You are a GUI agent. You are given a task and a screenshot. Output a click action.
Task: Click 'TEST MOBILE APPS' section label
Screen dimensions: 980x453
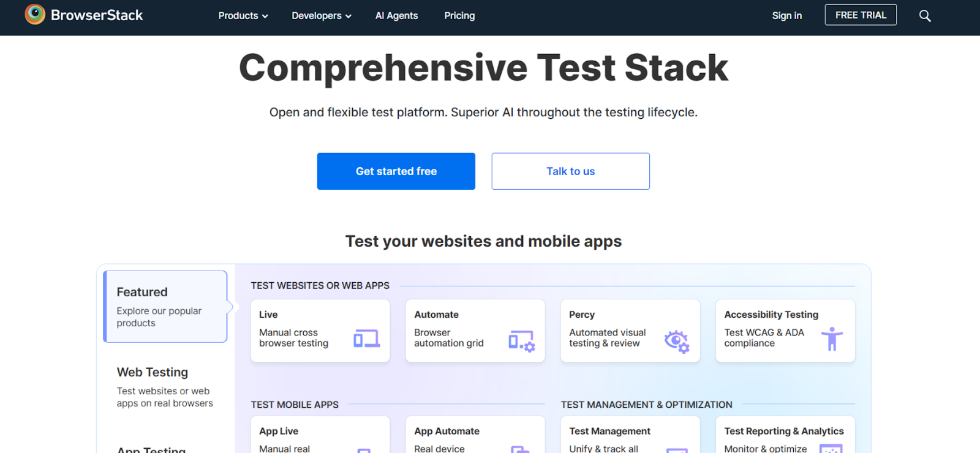(295, 405)
